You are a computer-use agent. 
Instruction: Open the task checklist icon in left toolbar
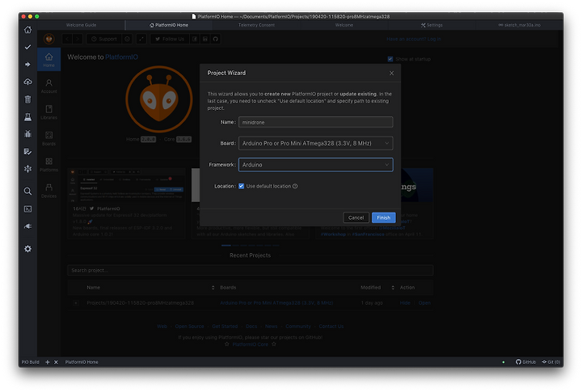click(x=27, y=151)
